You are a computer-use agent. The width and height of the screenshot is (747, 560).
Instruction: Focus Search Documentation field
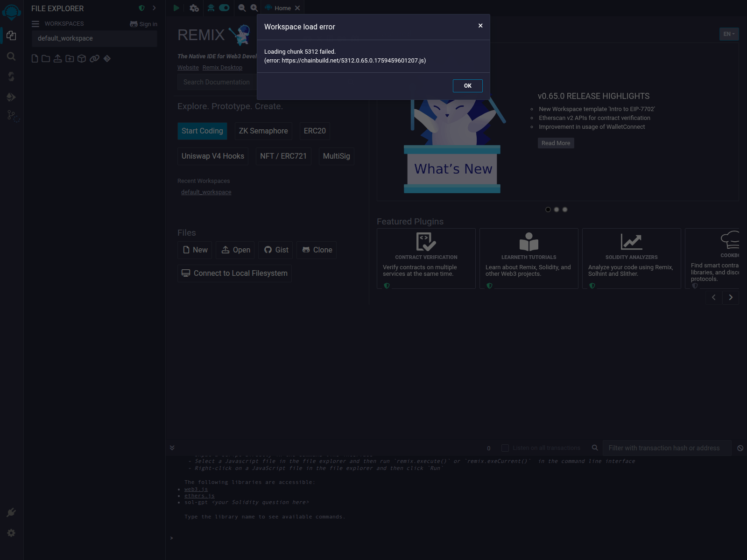tap(217, 82)
